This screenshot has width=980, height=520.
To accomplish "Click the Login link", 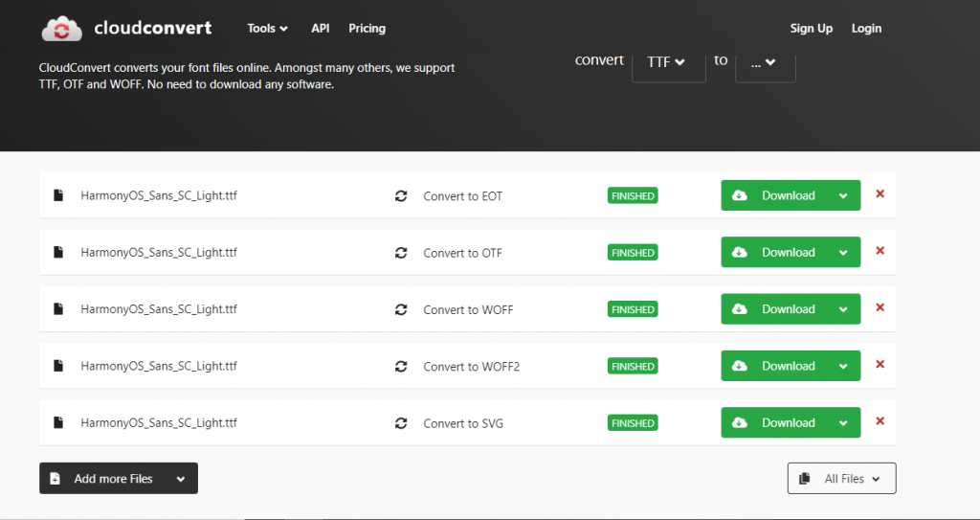I will click(866, 29).
